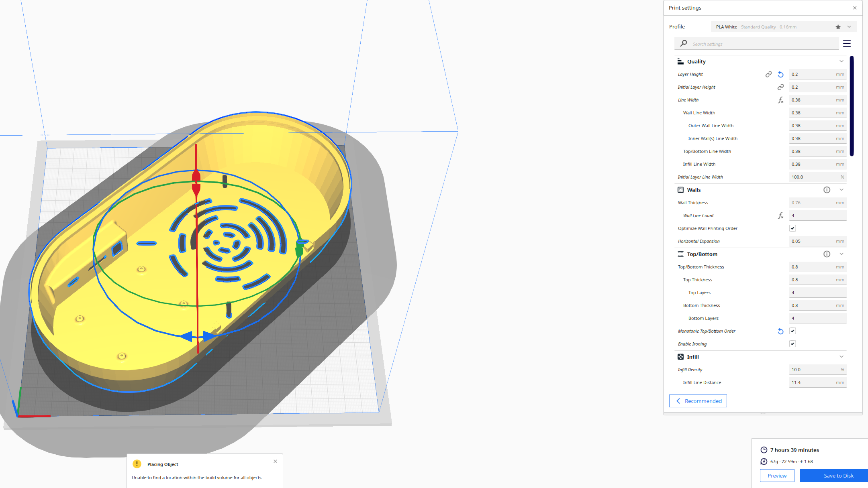Click the fx formula icon beside Line Width

[781, 100]
